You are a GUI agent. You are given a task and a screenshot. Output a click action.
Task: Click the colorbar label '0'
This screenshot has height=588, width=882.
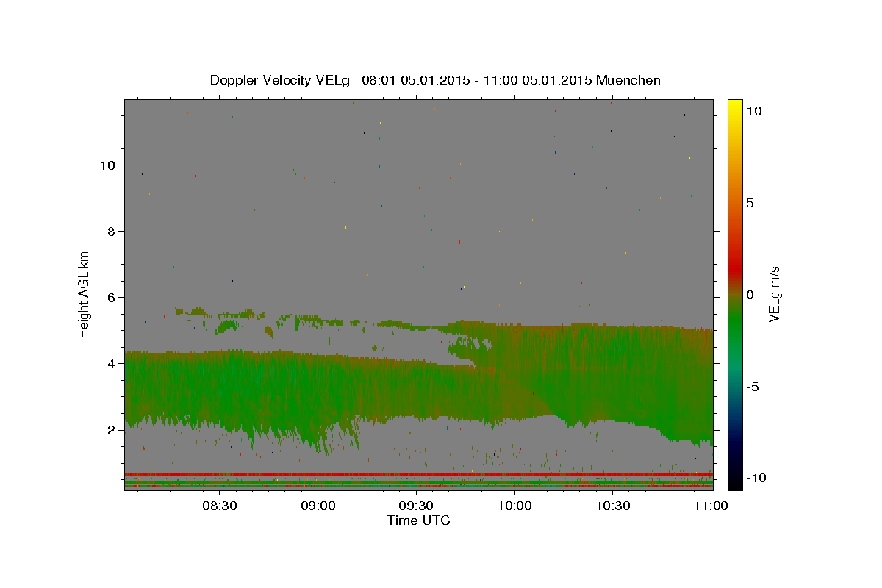tap(750, 295)
